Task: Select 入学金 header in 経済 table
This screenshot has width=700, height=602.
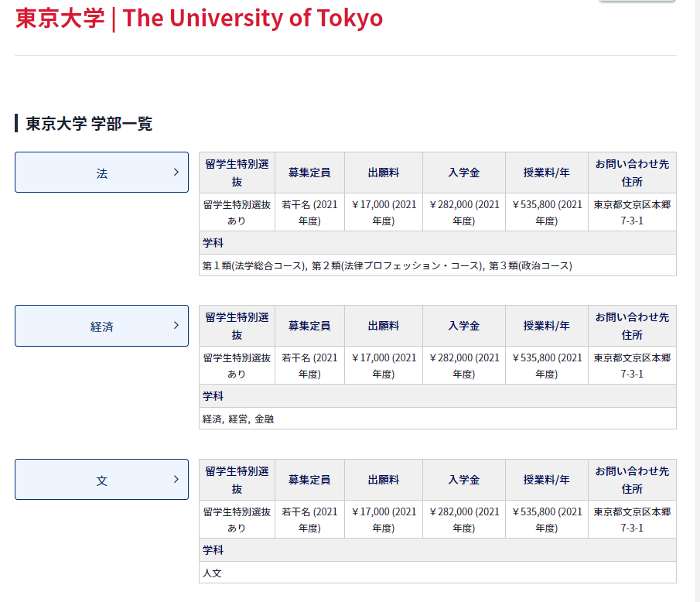Action: (x=464, y=326)
